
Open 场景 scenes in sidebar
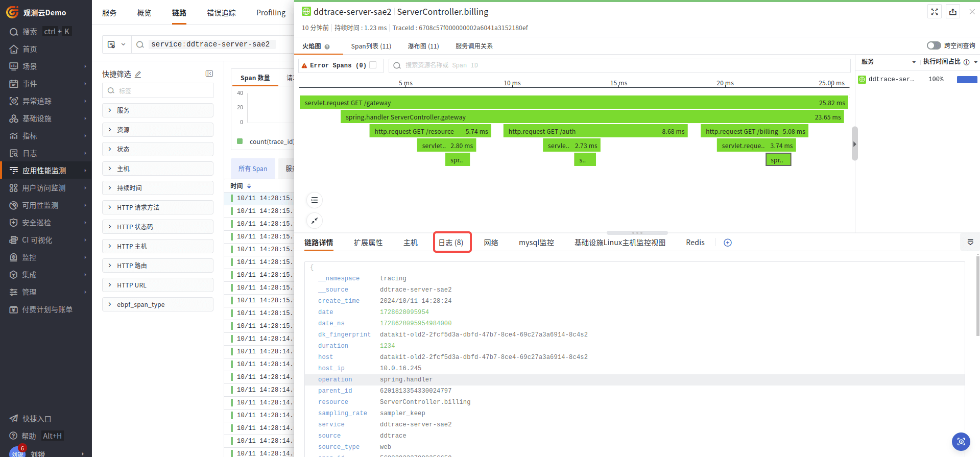click(46, 66)
